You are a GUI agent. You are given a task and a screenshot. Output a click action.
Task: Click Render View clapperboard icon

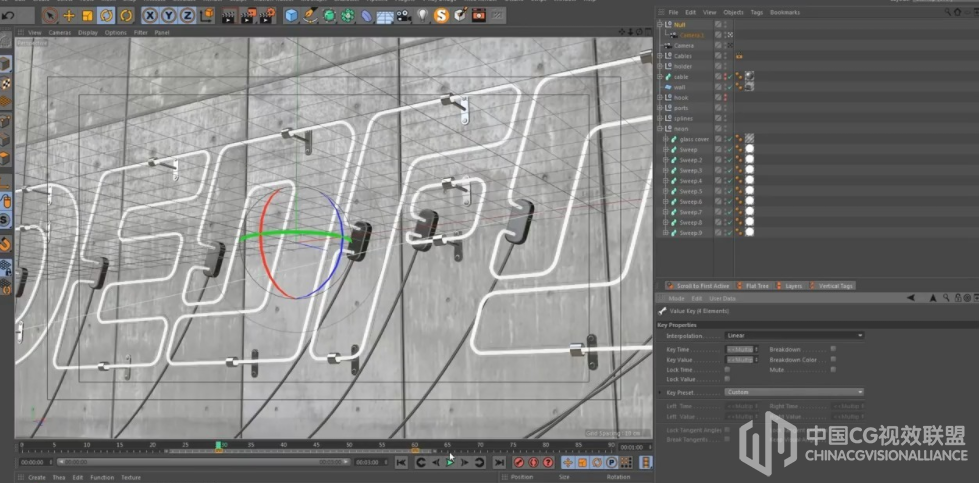click(229, 16)
